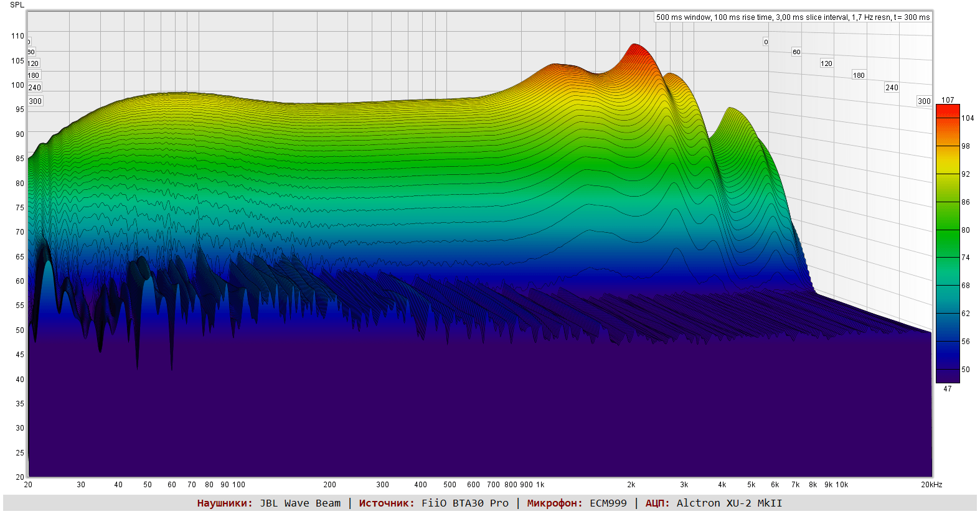This screenshot has height=514, width=980.
Task: Click the 500 label on the frequency axis
Action: point(450,485)
